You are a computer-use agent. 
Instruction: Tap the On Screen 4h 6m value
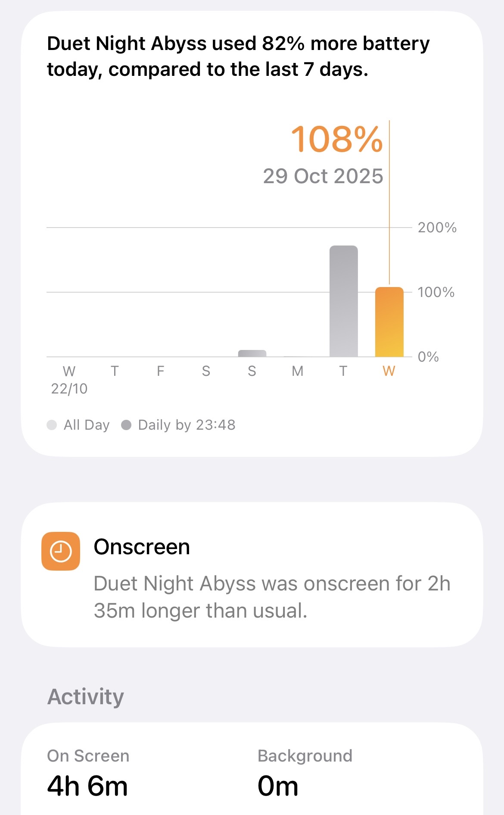87,786
